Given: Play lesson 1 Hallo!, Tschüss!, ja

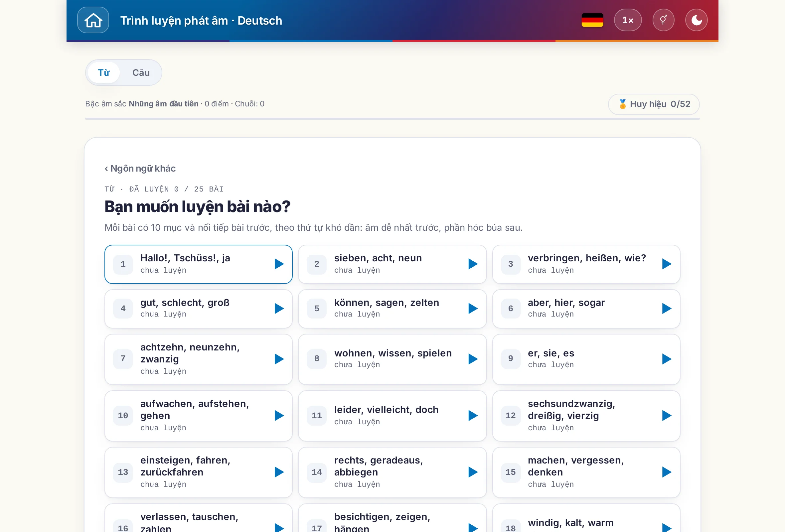Looking at the screenshot, I should (x=279, y=264).
